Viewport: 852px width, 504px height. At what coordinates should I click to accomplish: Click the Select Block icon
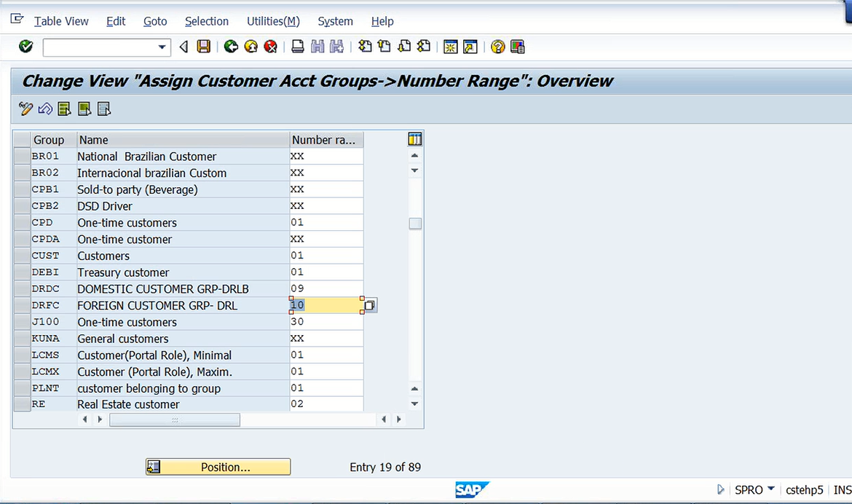click(84, 109)
